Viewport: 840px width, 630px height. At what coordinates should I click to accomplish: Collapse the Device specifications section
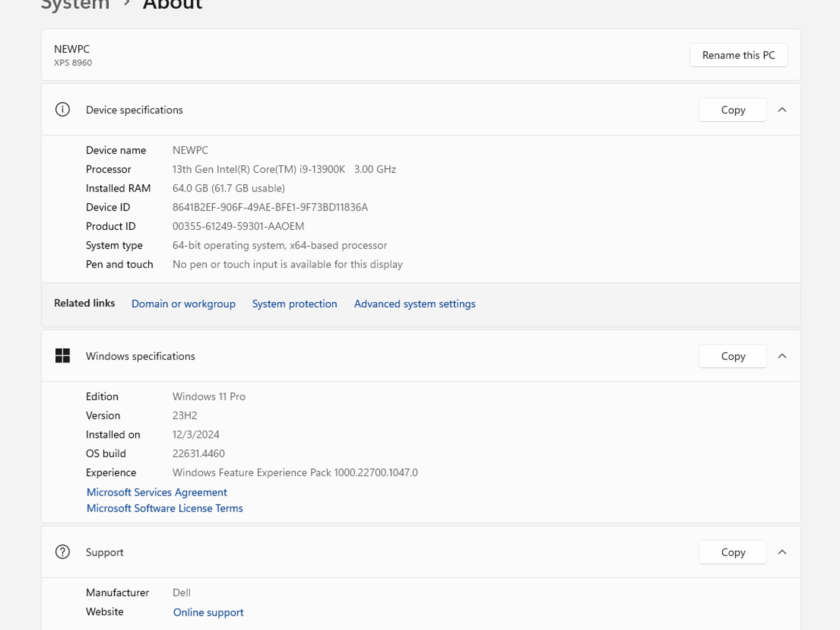[782, 110]
